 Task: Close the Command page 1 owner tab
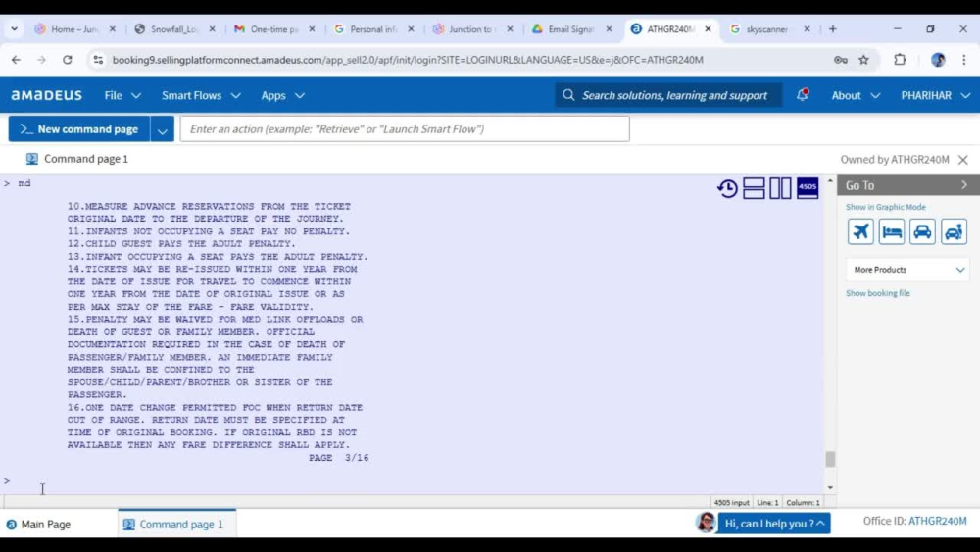(963, 160)
